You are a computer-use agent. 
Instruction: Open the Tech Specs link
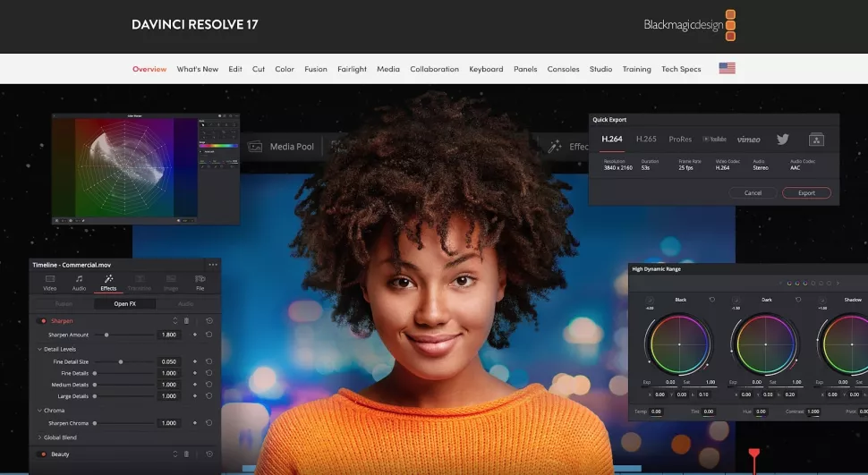681,69
